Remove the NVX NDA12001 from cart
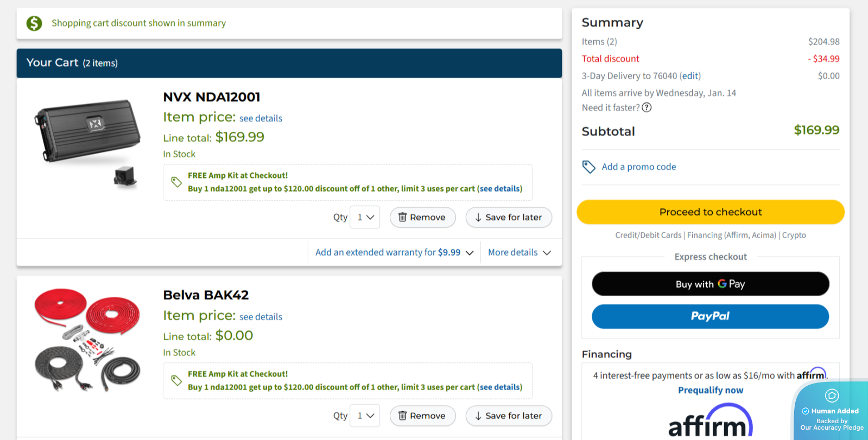This screenshot has height=440, width=868. pyautogui.click(x=422, y=217)
